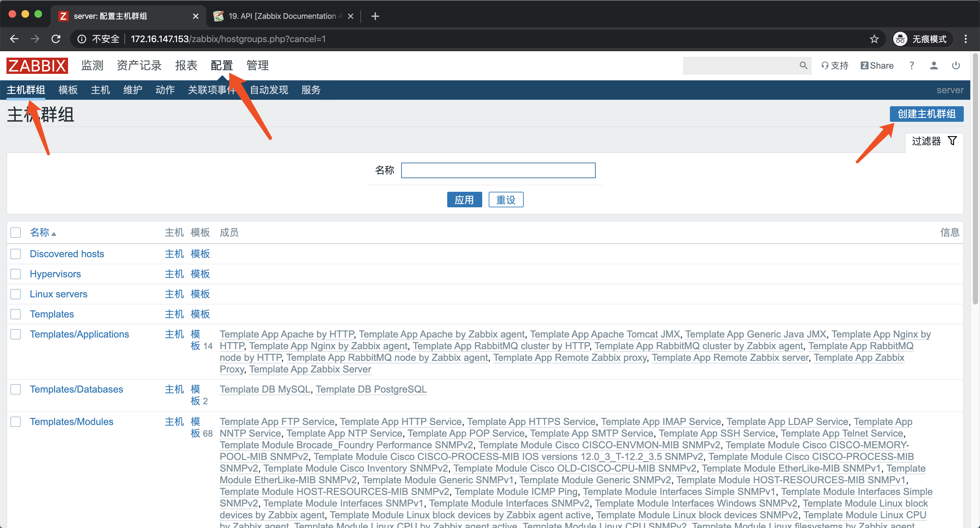The image size is (980, 528).
Task: Click the Zabbix logo in header
Action: click(x=37, y=66)
